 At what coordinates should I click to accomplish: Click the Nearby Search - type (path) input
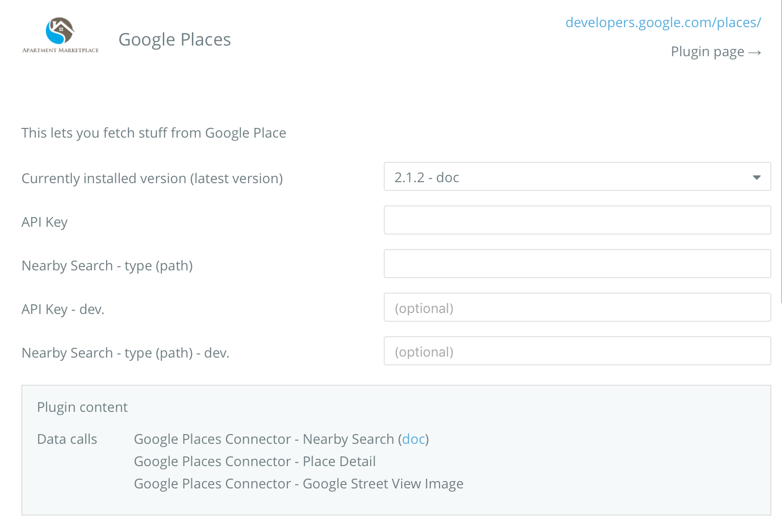(577, 264)
